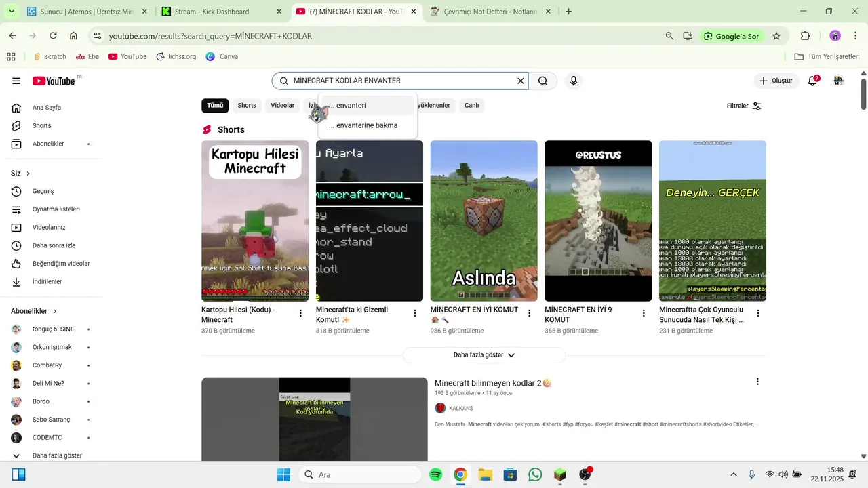The height and width of the screenshot is (488, 868).
Task: Start voice search with the microphone
Action: pos(574,81)
